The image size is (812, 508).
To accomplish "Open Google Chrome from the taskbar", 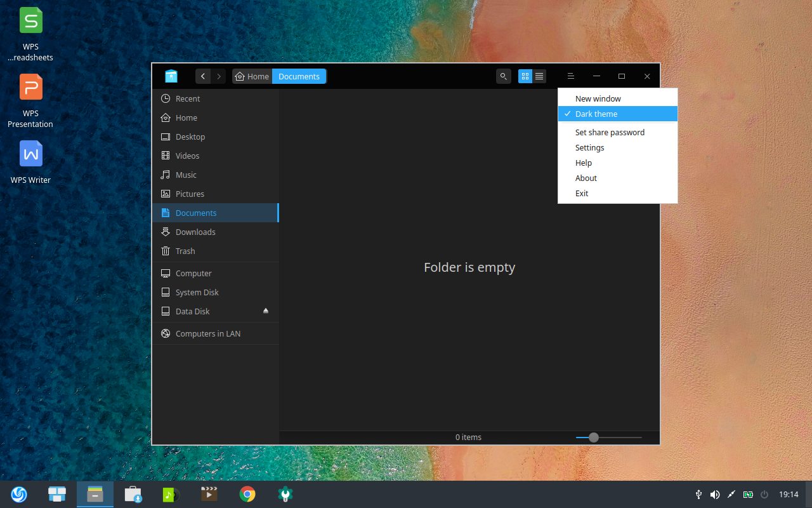I will [x=247, y=494].
